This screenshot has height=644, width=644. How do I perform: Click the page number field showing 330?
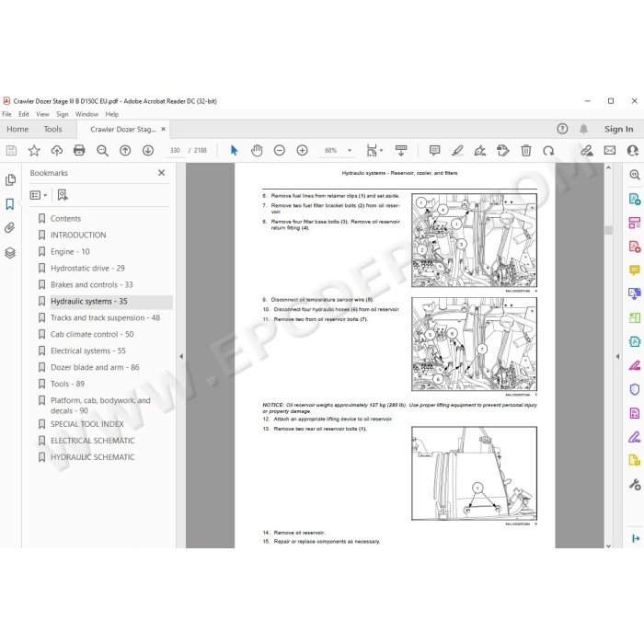pos(175,151)
